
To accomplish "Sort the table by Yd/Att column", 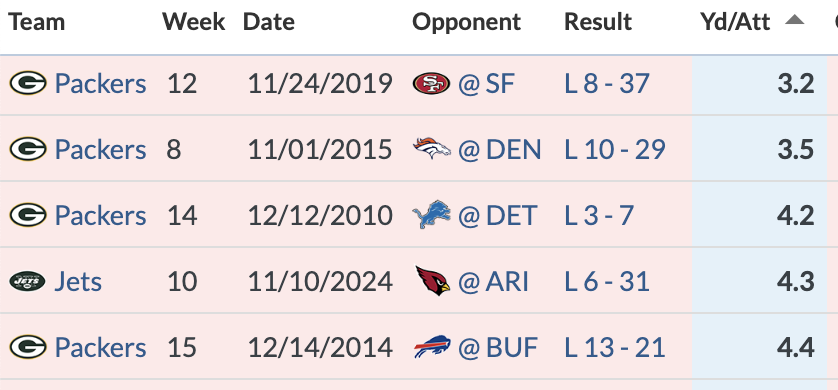I will 735,22.
